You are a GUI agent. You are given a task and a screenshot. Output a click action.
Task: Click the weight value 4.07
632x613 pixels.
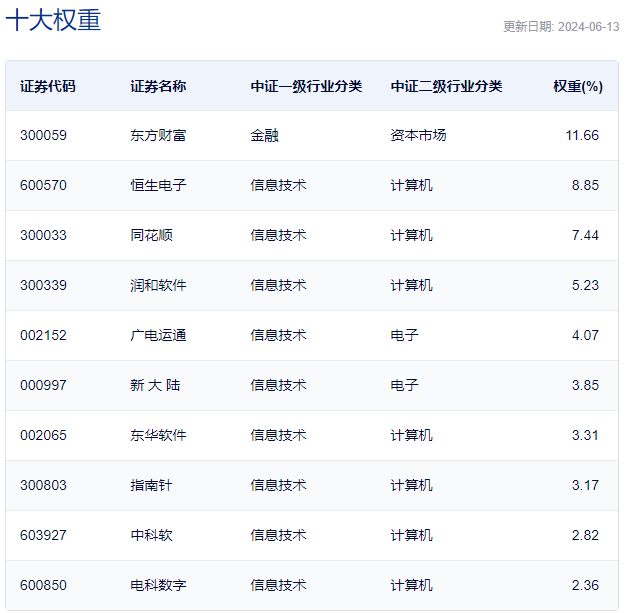tap(585, 335)
